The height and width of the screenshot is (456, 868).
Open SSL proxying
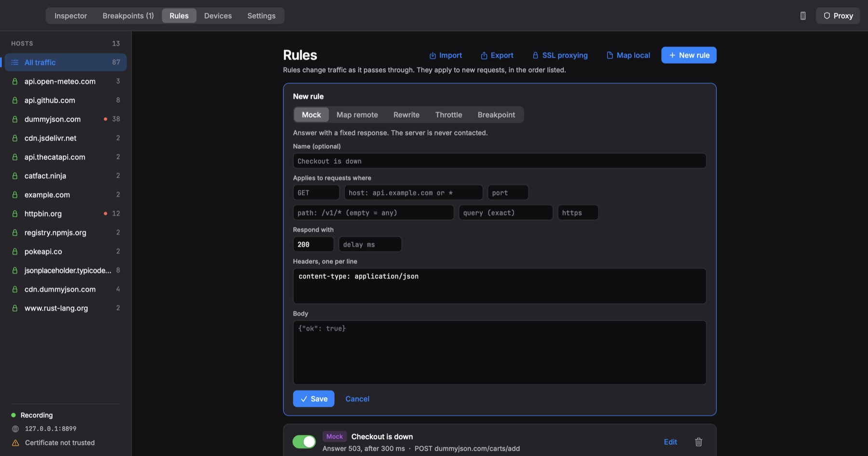[x=560, y=55]
